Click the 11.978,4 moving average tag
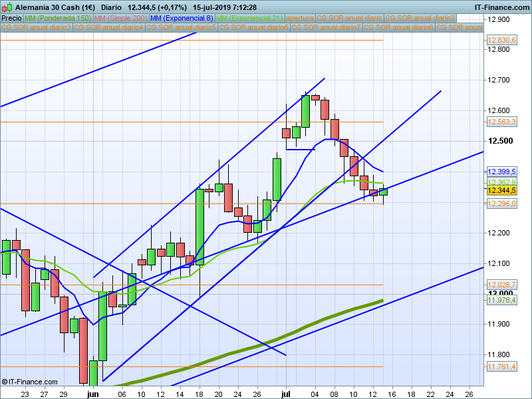 [501, 300]
